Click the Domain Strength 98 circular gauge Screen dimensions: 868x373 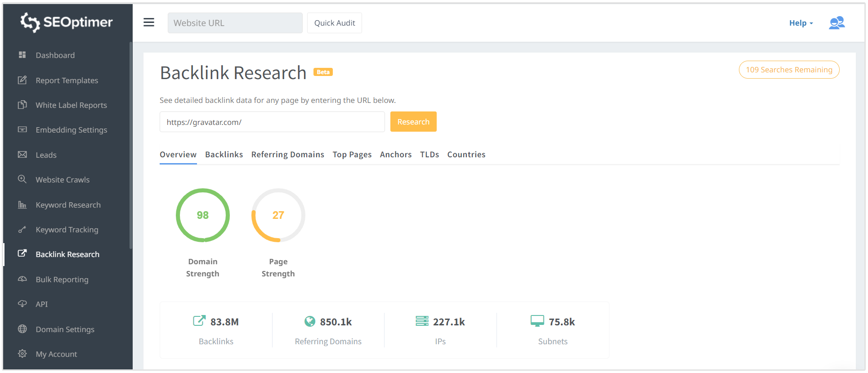203,215
